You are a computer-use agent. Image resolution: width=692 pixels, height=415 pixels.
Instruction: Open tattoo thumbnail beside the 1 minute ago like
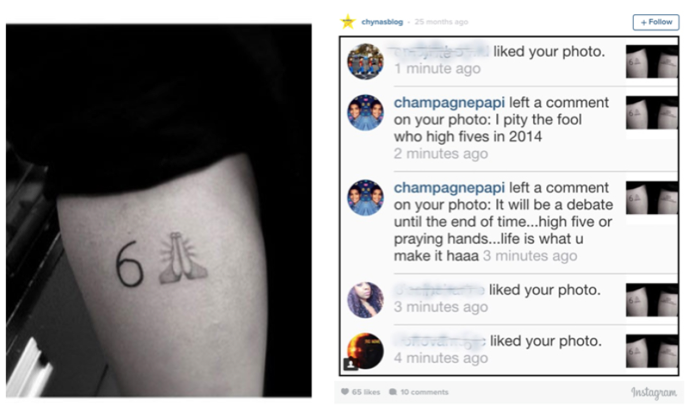point(652,61)
